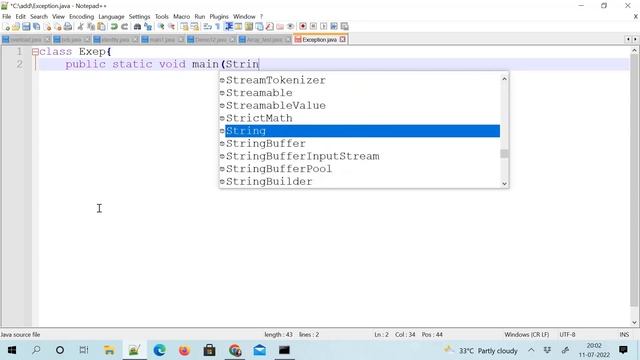Close the Exception.java tab
This screenshot has height=360, width=640.
tap(342, 40)
